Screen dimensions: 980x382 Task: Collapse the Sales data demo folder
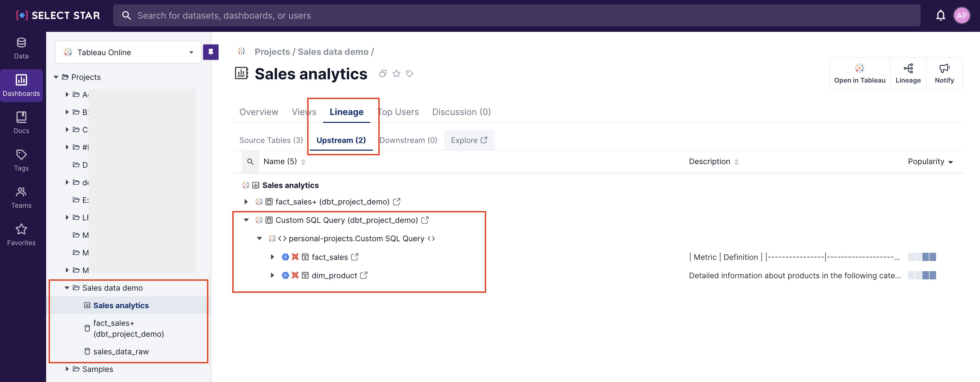(x=67, y=288)
